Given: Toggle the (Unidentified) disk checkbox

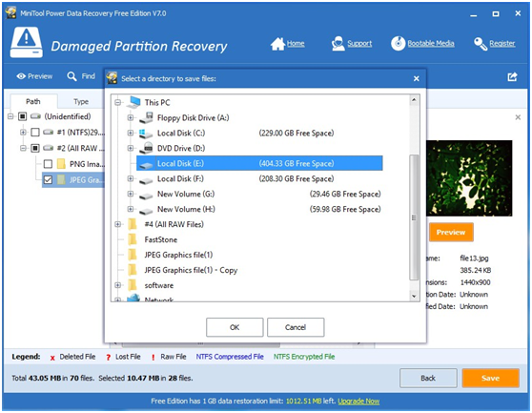Looking at the screenshot, I should click(22, 116).
